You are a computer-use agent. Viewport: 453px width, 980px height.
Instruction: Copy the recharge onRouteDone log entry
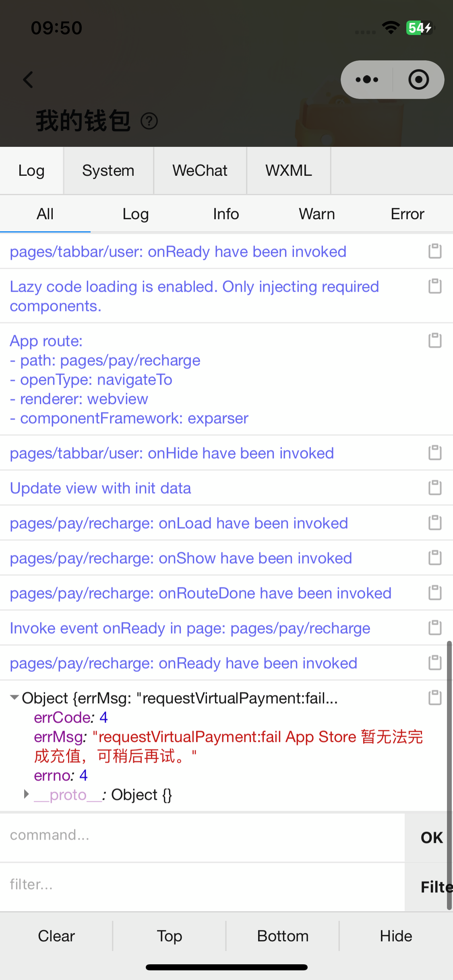click(435, 593)
